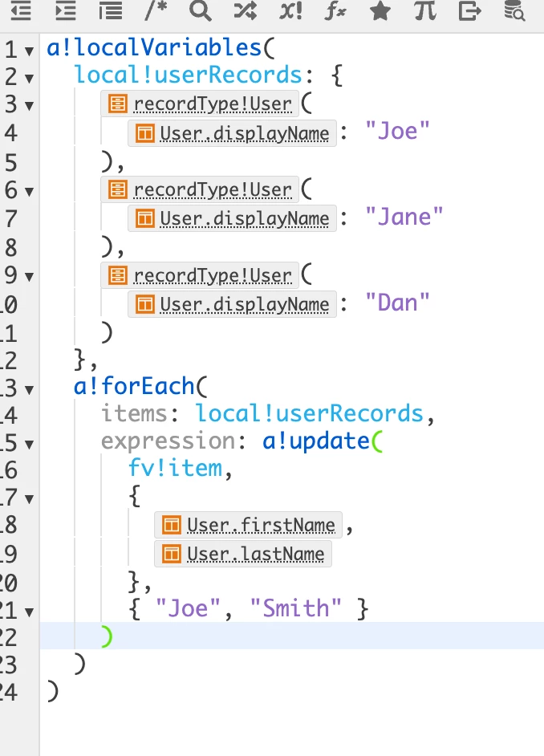The width and height of the screenshot is (544, 756).
Task: Open search with the magnifying glass icon
Action: tap(201, 10)
